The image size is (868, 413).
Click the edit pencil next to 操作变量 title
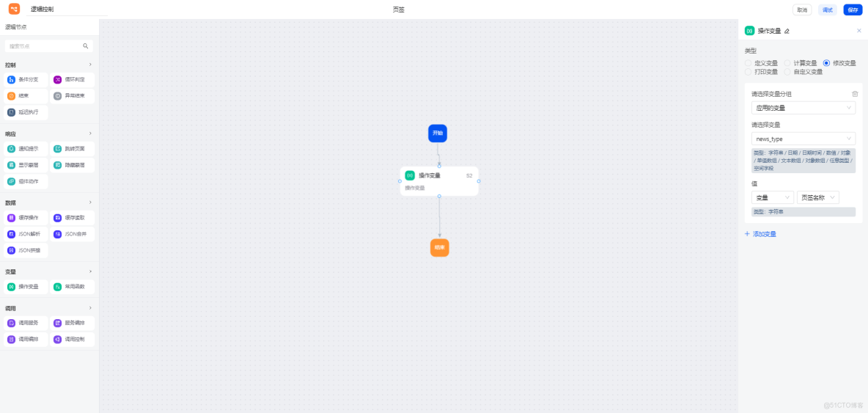(787, 31)
